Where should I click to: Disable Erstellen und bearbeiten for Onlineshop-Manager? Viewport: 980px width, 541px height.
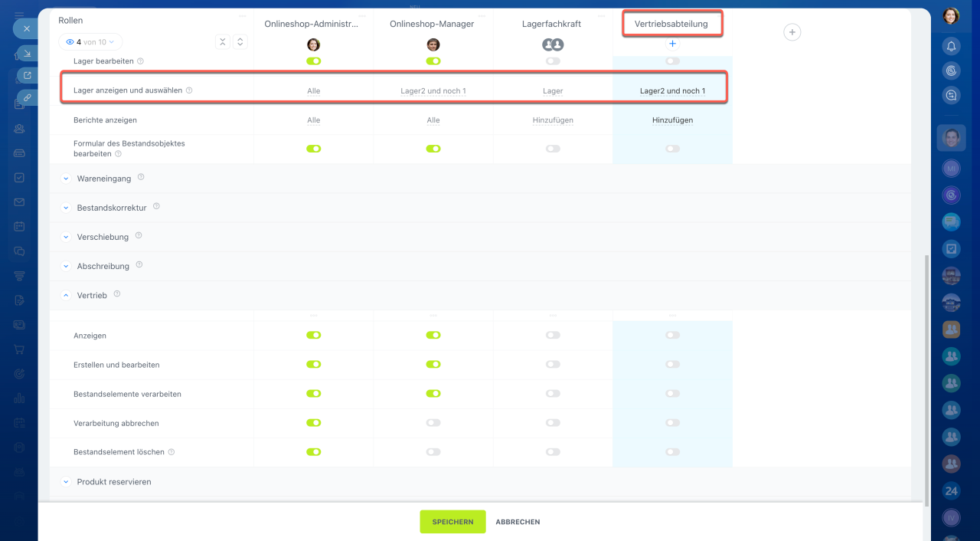pyautogui.click(x=433, y=365)
